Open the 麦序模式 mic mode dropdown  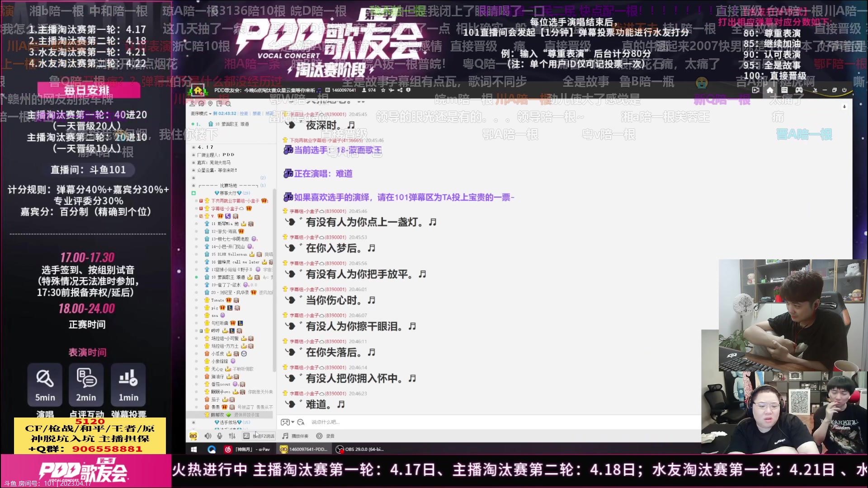[201, 113]
